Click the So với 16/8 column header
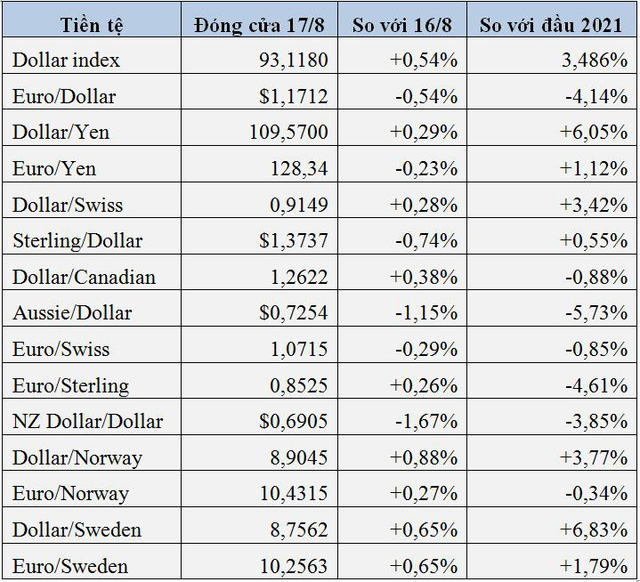The height and width of the screenshot is (582, 640). [402, 20]
